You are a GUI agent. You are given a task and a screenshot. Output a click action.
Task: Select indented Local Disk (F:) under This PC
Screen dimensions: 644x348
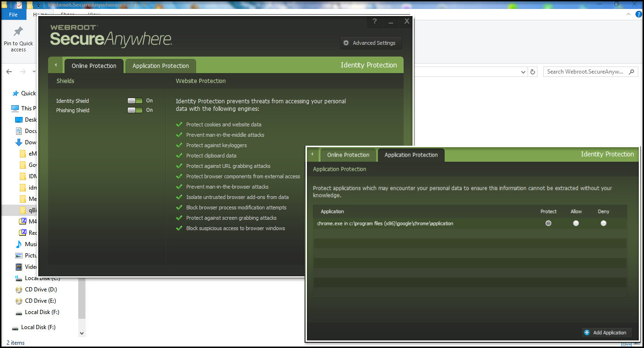tap(37, 312)
